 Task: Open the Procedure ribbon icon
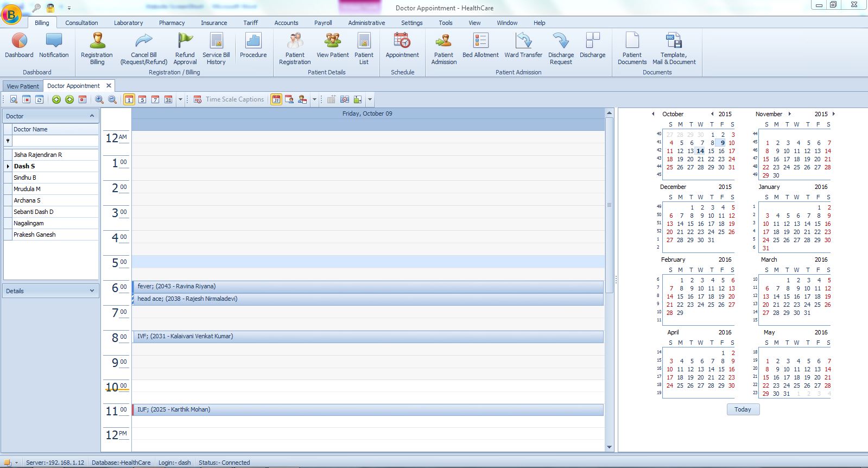(x=253, y=46)
